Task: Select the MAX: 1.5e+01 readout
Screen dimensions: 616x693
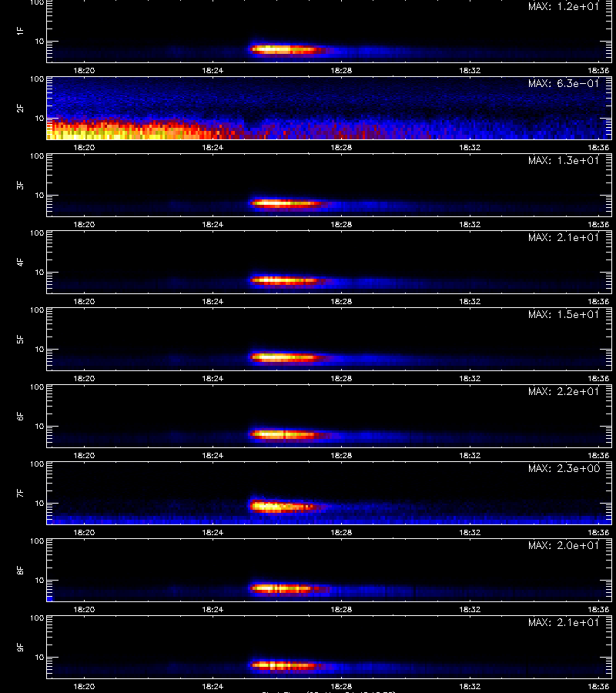Action: [564, 314]
